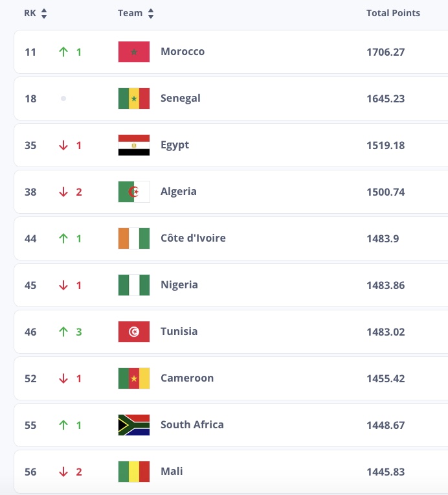Viewport: 448px width, 495px height.
Task: Click Senegal's no-change dot indicator
Action: [63, 98]
